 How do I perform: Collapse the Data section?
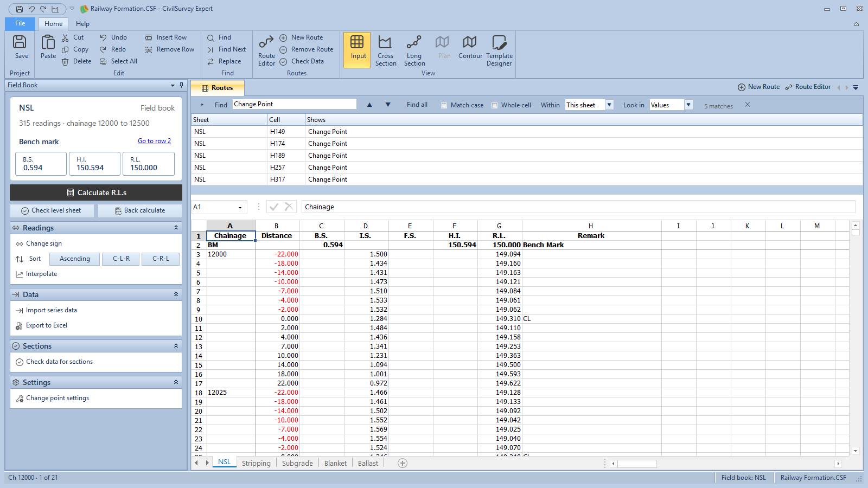pos(176,294)
